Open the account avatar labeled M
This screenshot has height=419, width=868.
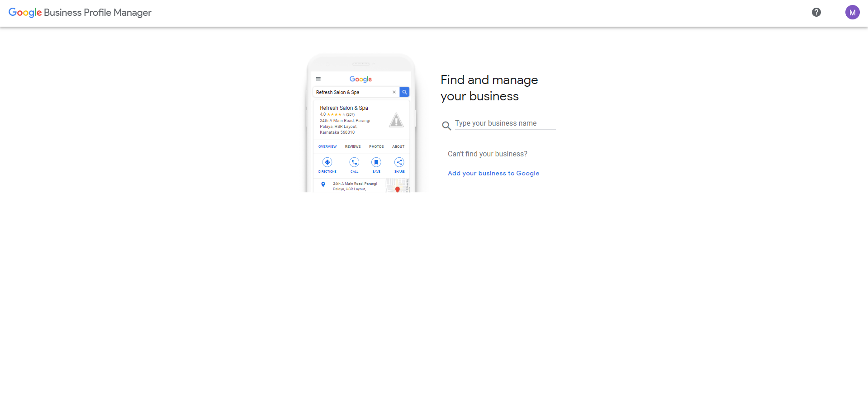tap(852, 12)
